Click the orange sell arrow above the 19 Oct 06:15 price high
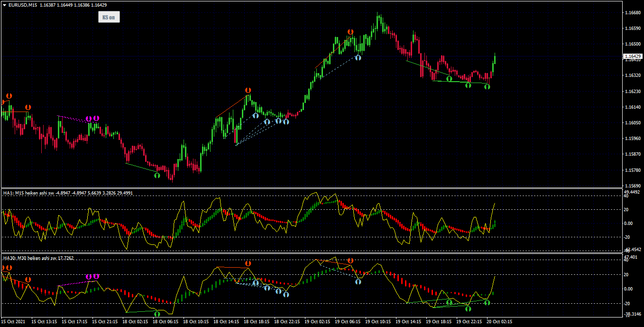Image resolution: width=644 pixels, height=327 pixels. [350, 32]
